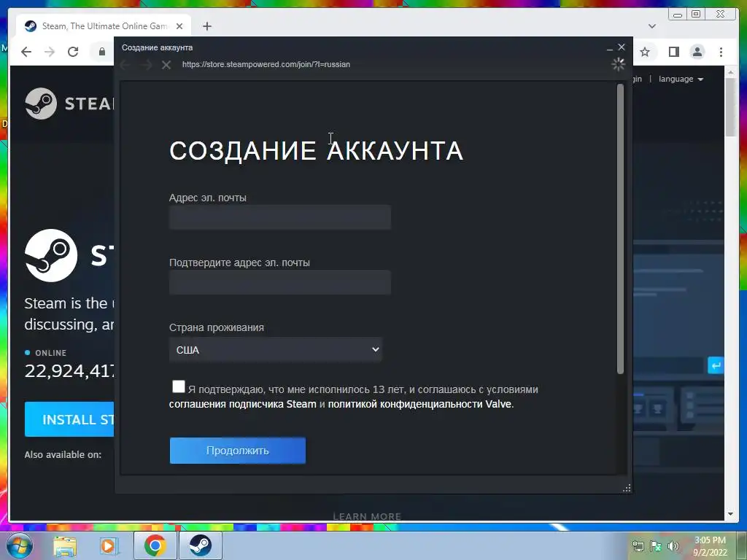
Task: Go forward in Steam popup window
Action: (x=146, y=65)
